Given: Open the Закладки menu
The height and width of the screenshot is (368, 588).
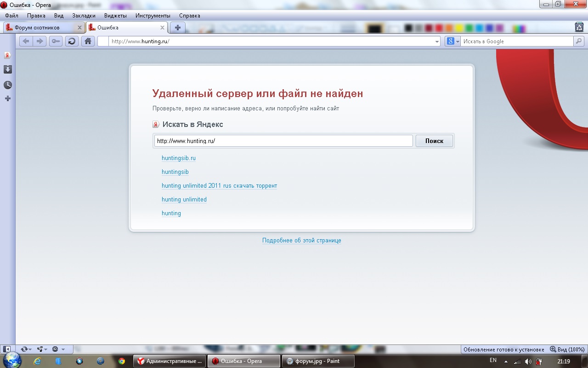Looking at the screenshot, I should tap(84, 16).
